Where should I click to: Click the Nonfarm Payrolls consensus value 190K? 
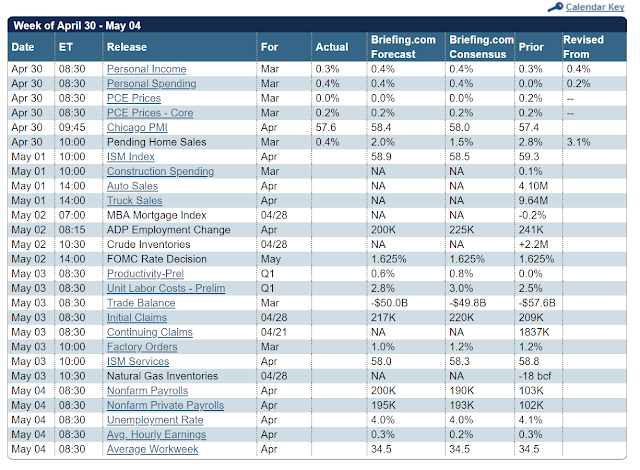(462, 391)
